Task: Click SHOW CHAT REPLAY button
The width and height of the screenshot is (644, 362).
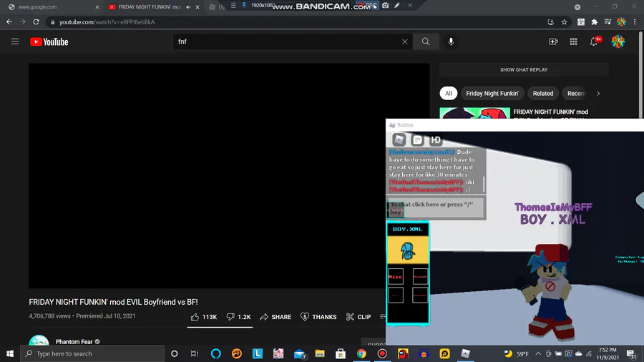Action: (524, 70)
